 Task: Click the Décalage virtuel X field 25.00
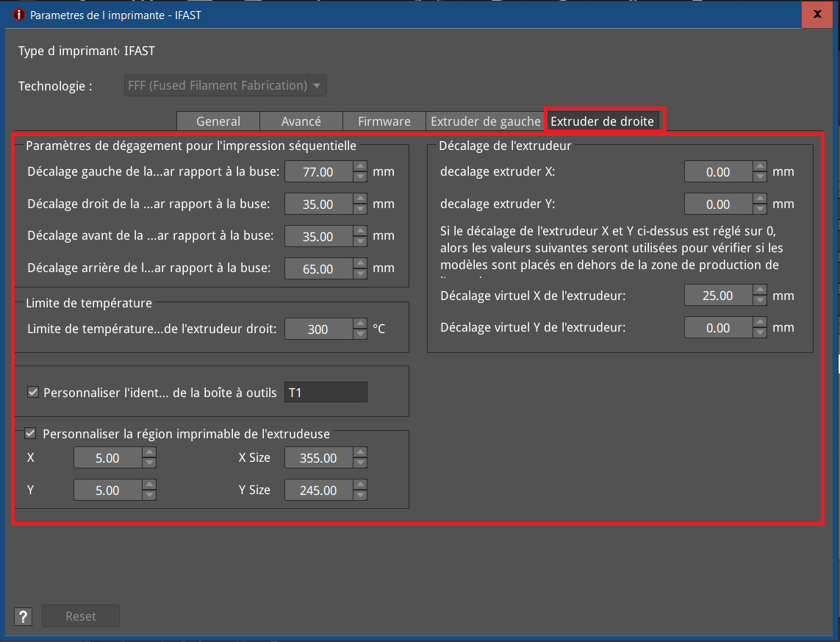[719, 296]
